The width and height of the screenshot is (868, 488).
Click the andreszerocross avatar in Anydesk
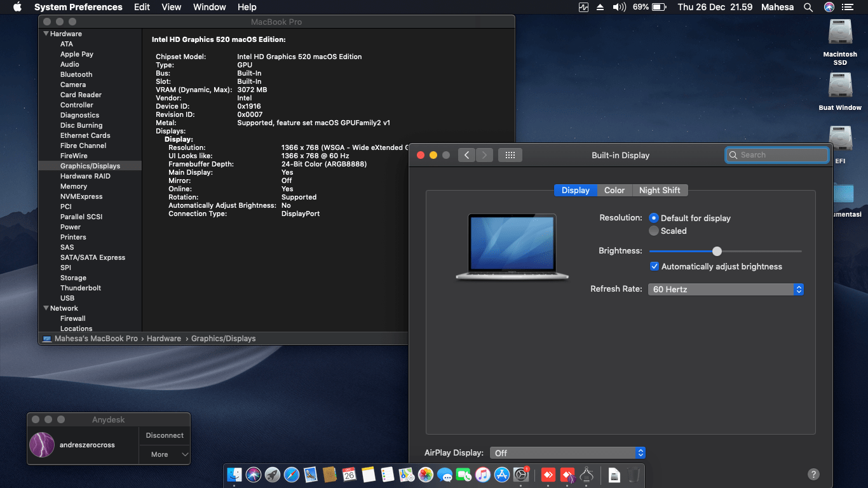pos(42,445)
